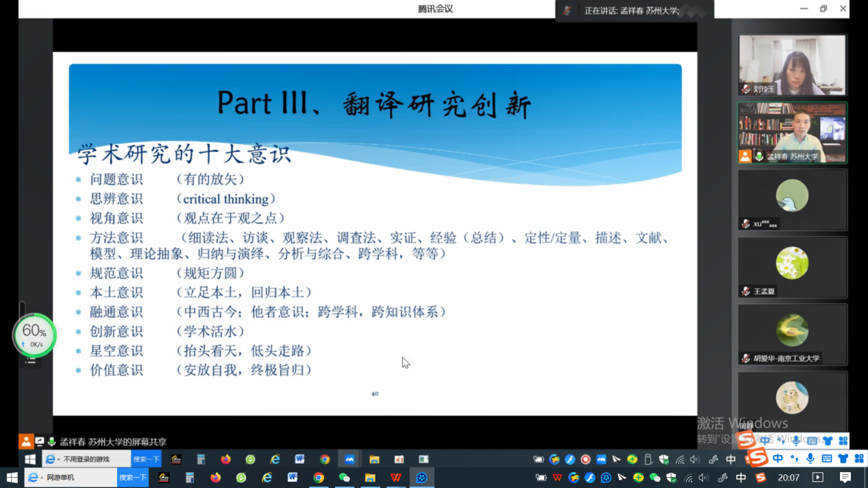Viewport: 868px width, 488px height.
Task: Click the 60% floating speed ball
Action: click(x=34, y=335)
